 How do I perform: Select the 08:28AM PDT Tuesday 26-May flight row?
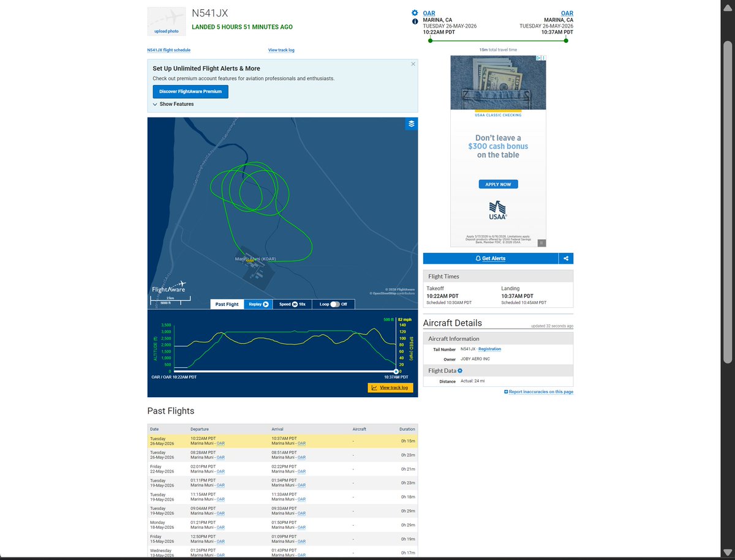(x=282, y=455)
